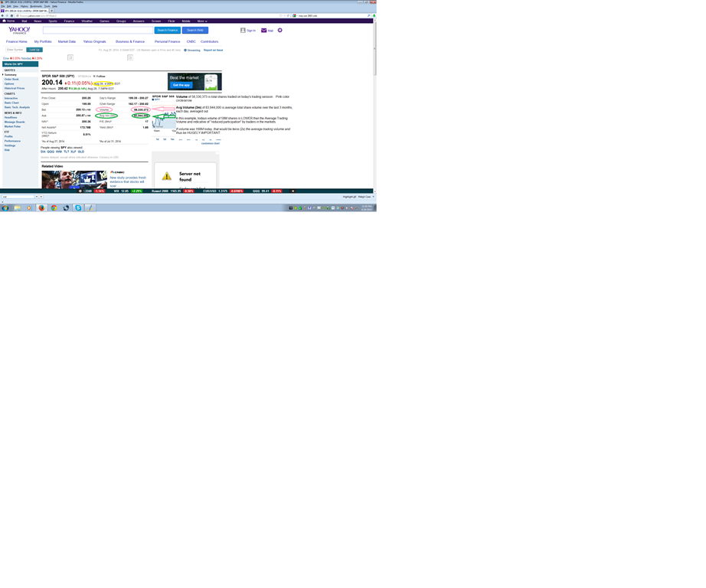Viewport: 706px width, 588px height.
Task: Close the bottom market ticker bar
Action: coord(293,191)
